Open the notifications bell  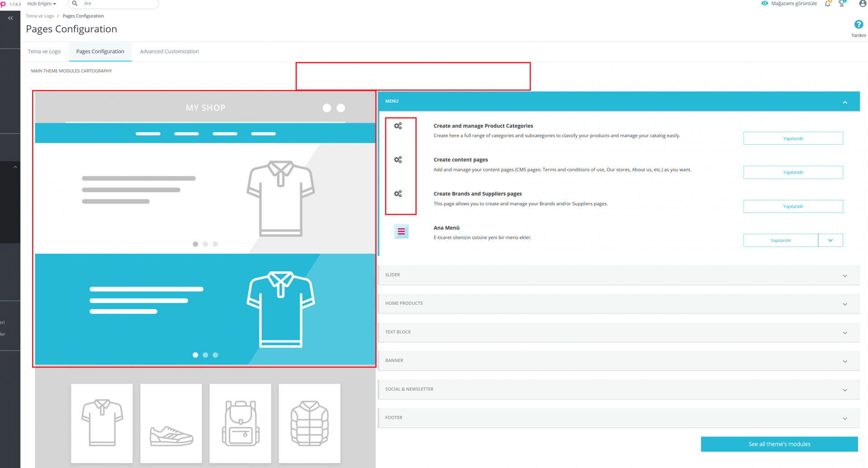click(x=827, y=4)
